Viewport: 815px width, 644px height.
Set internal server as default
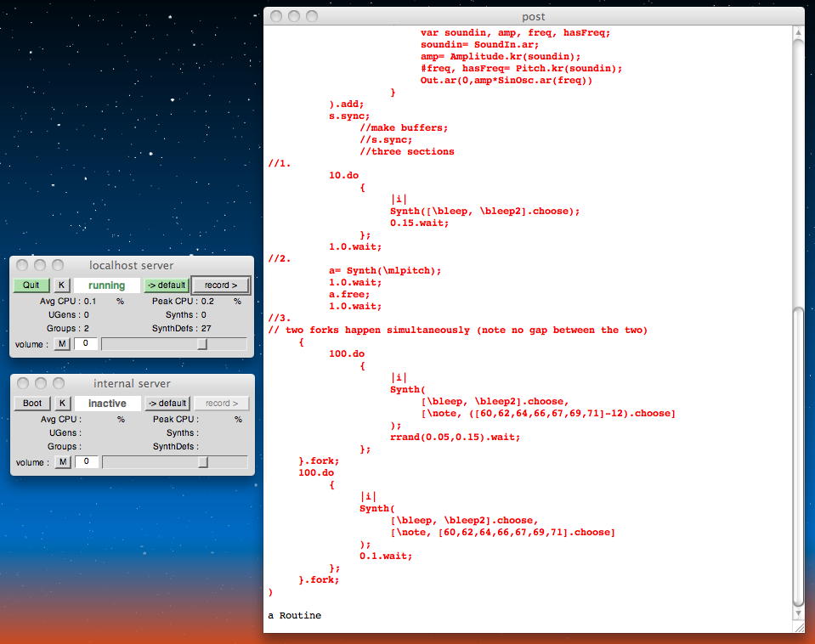click(167, 404)
